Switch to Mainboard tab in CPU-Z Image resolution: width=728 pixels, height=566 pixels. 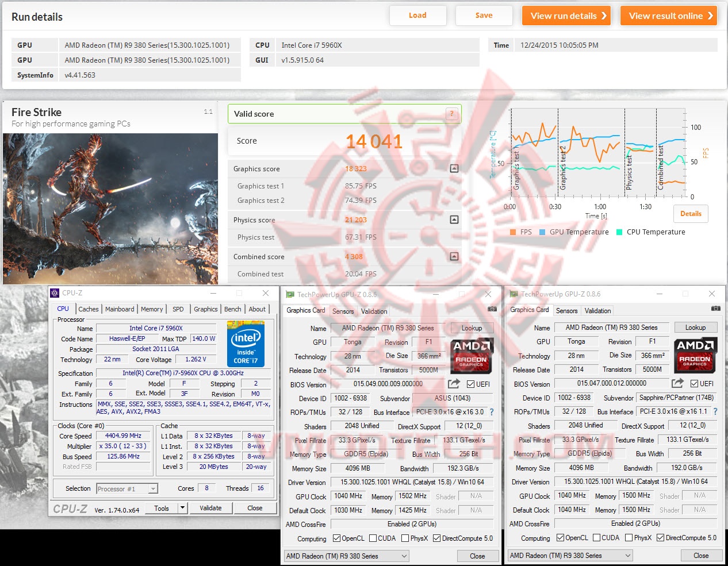(120, 309)
